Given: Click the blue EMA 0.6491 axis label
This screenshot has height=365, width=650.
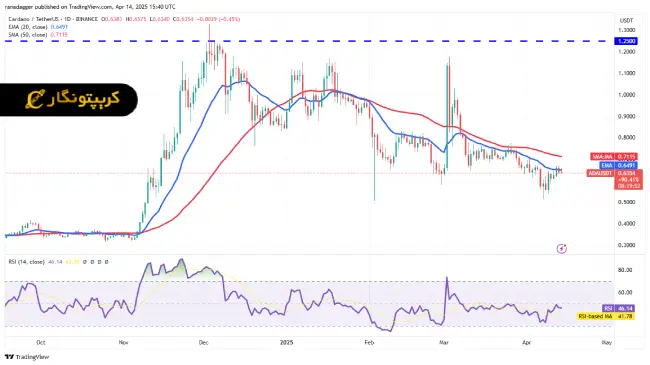Looking at the screenshot, I should click(618, 165).
